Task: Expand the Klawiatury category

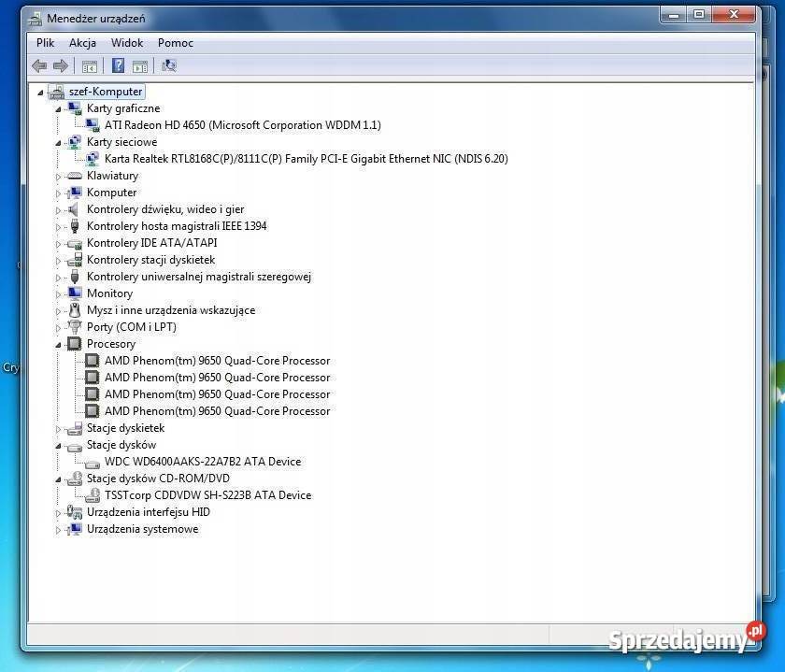Action: click(x=59, y=176)
